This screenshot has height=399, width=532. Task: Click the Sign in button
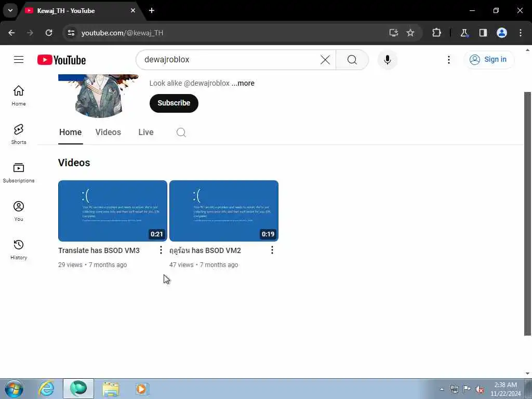489,60
